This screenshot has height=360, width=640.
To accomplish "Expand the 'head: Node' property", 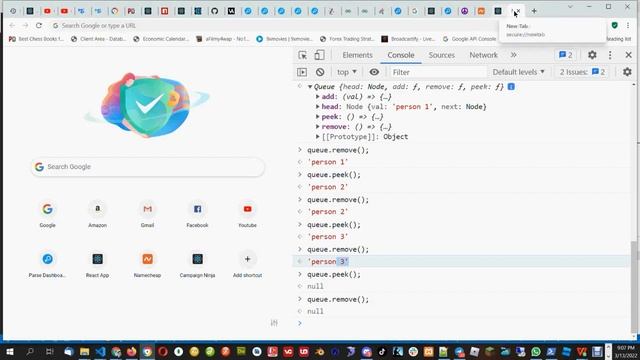I will click(318, 107).
